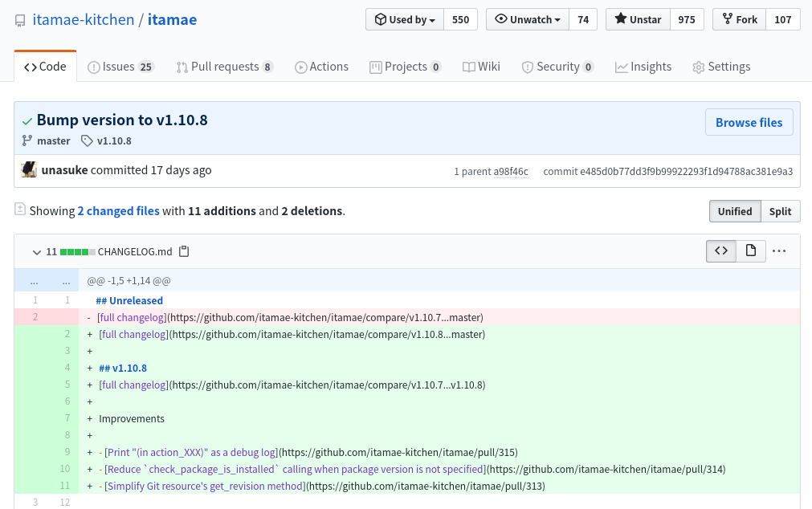Collapse the CHANGELOG.md diff with the chevron

[x=36, y=252]
